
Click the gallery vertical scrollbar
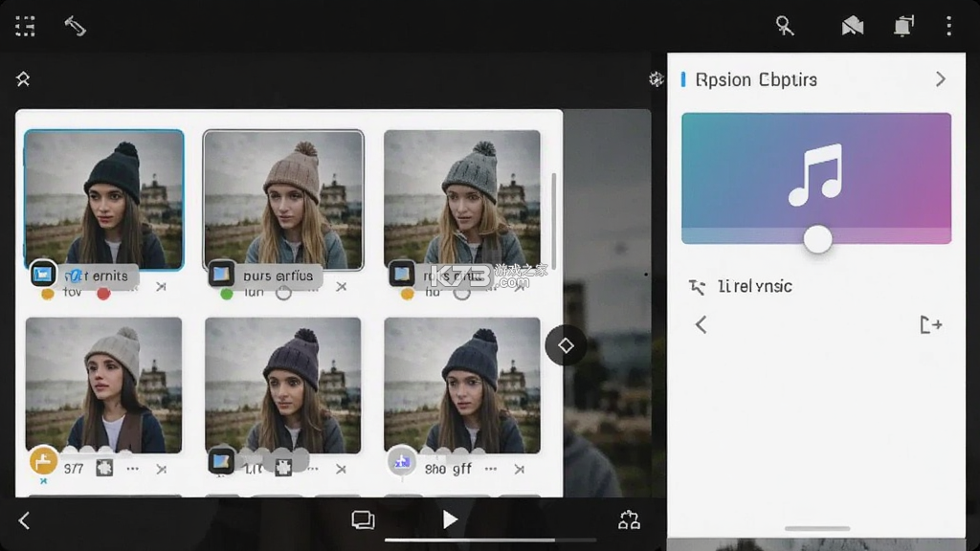point(554,222)
